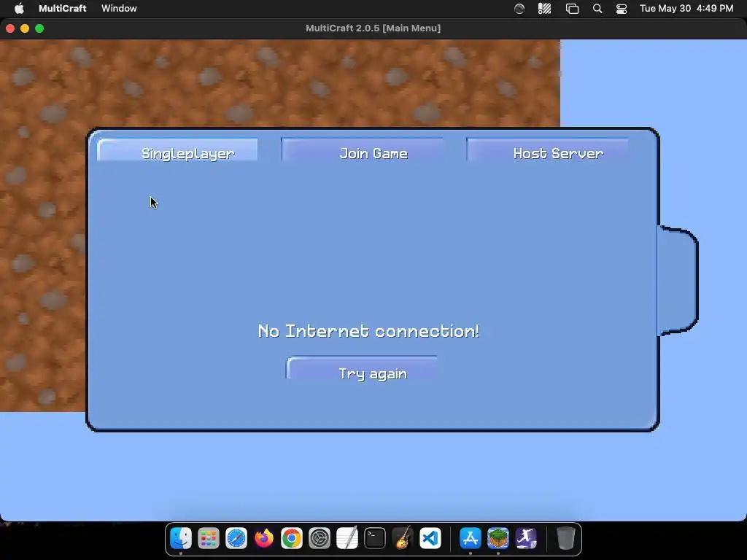Viewport: 747px width, 560px height.
Task: Click the Try again button
Action: (x=362, y=370)
